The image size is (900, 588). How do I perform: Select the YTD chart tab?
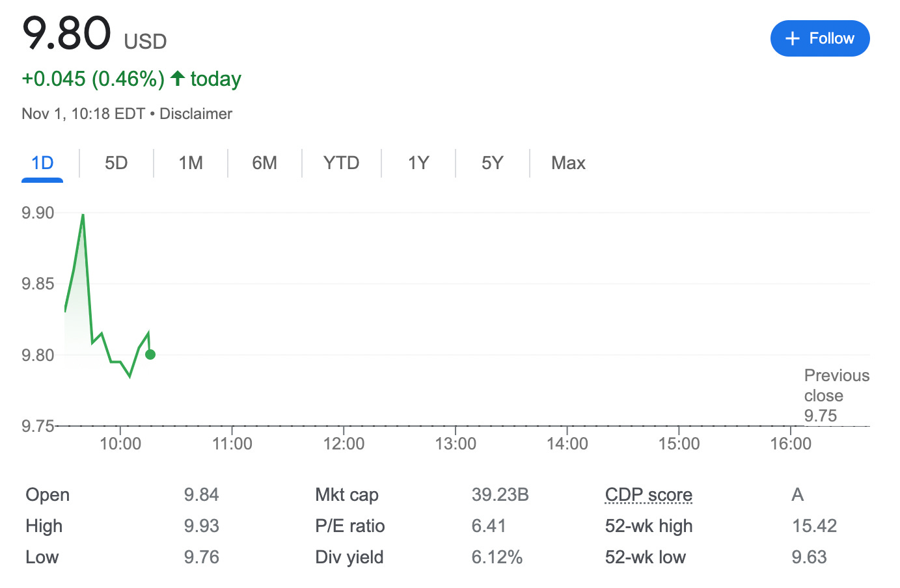pos(341,163)
